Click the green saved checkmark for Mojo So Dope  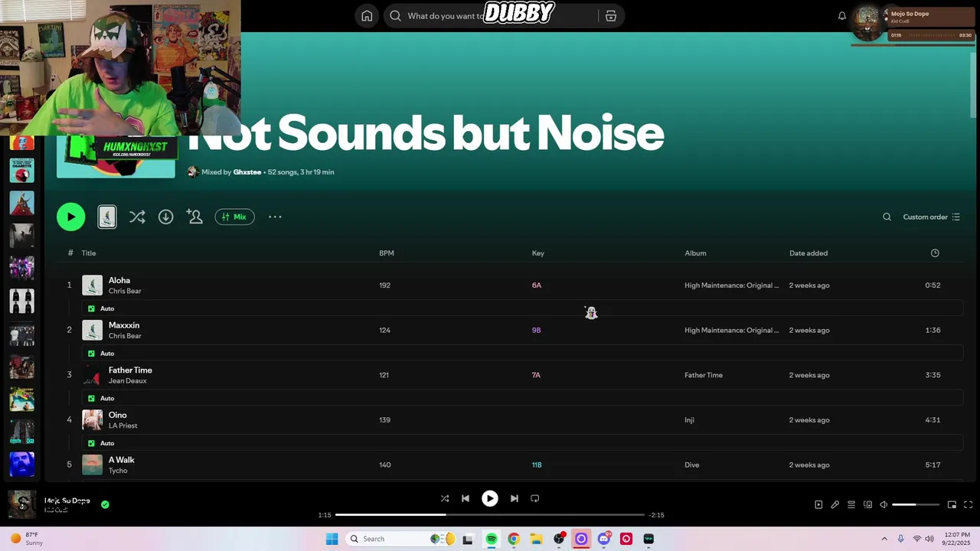click(105, 504)
